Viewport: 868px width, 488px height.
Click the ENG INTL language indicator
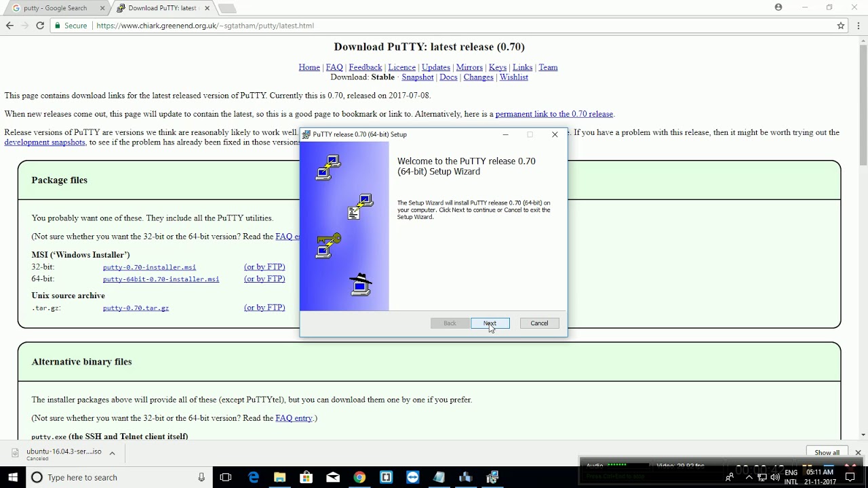[x=791, y=477]
